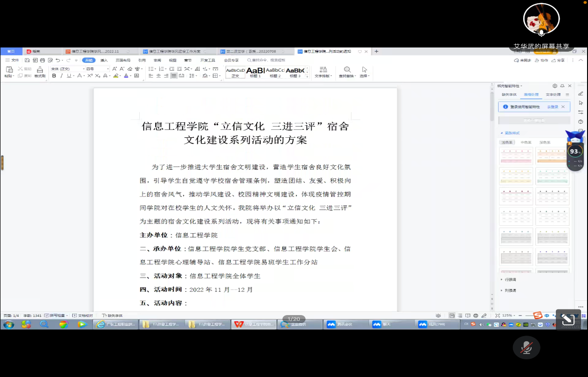Apply justified paragraph alignment
The width and height of the screenshot is (588, 377).
(173, 76)
